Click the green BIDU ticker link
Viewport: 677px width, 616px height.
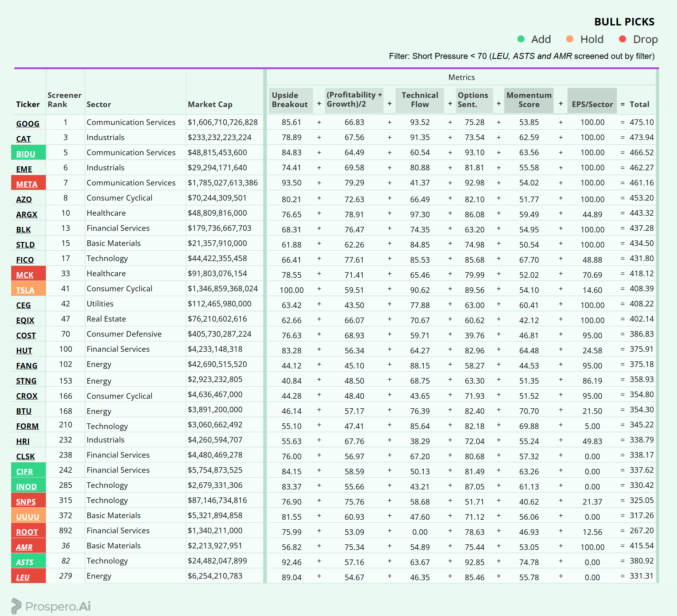coord(25,154)
